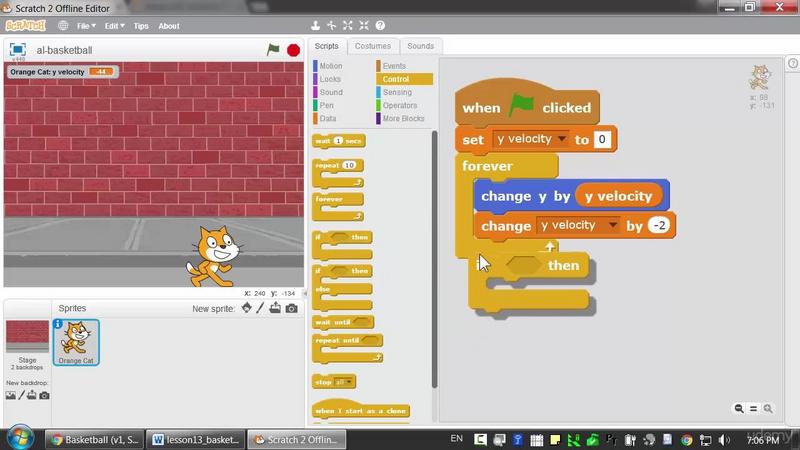
Task: Switch stage to full screen mode
Action: click(x=17, y=49)
